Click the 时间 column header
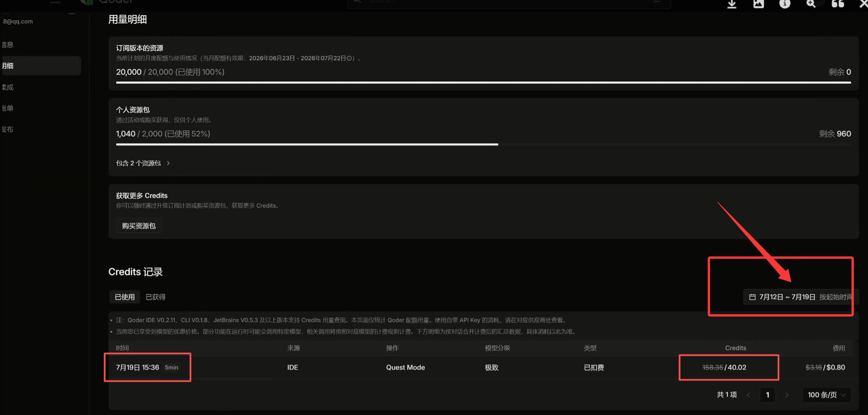 122,348
